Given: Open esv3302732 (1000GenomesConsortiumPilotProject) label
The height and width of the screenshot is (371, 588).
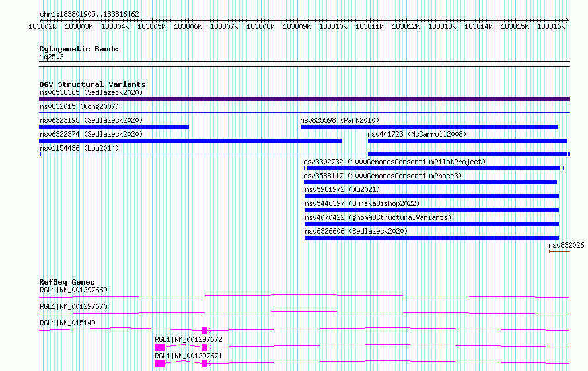Looking at the screenshot, I should 394,162.
